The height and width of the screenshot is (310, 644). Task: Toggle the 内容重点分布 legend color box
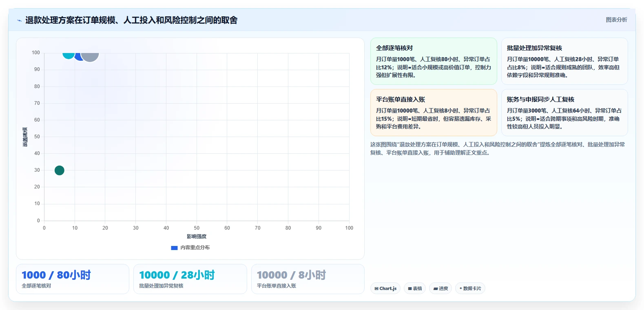174,248
